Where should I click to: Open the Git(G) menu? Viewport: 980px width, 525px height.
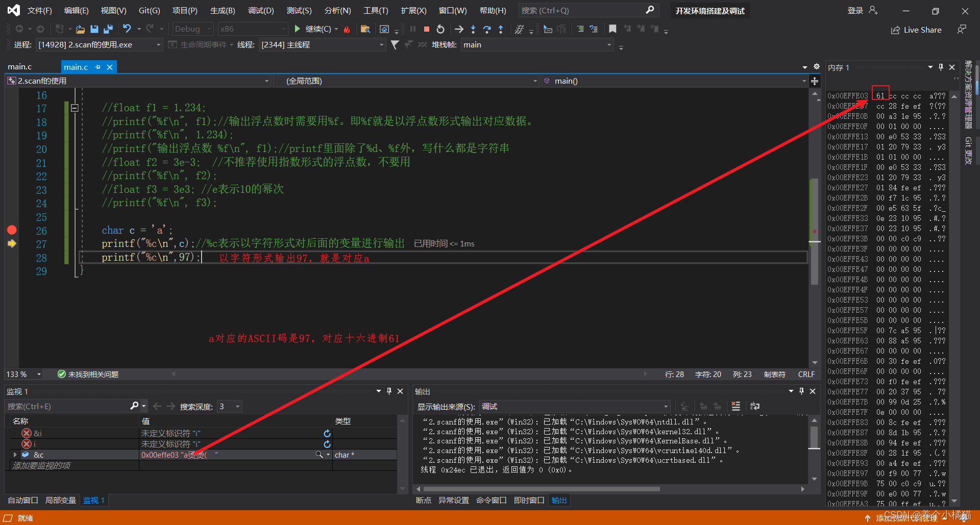149,11
